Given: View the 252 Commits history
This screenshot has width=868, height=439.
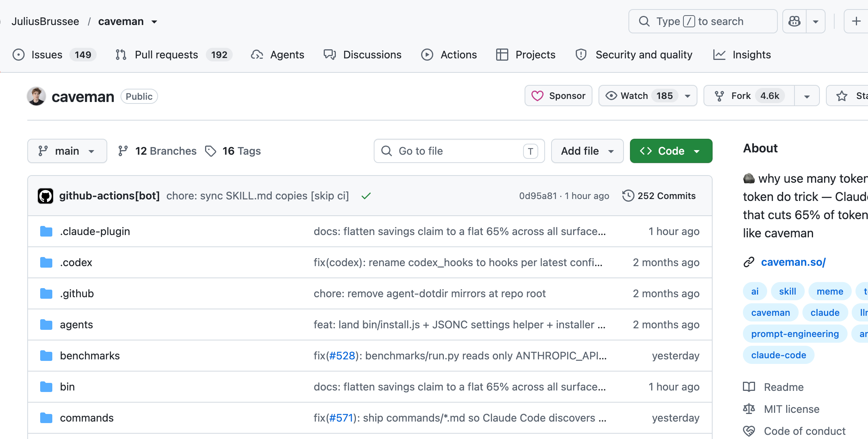Looking at the screenshot, I should [x=659, y=196].
